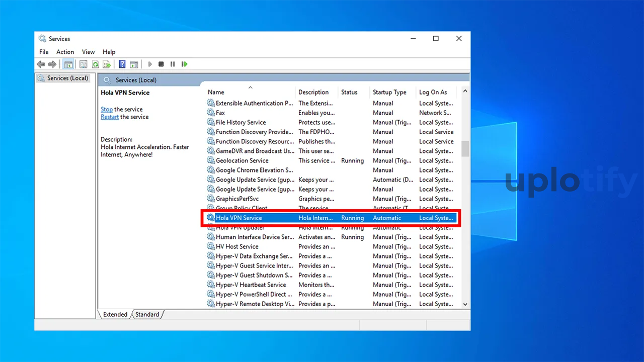Image resolution: width=644 pixels, height=362 pixels.
Task: Click Network S... log on cell
Action: pyautogui.click(x=435, y=113)
